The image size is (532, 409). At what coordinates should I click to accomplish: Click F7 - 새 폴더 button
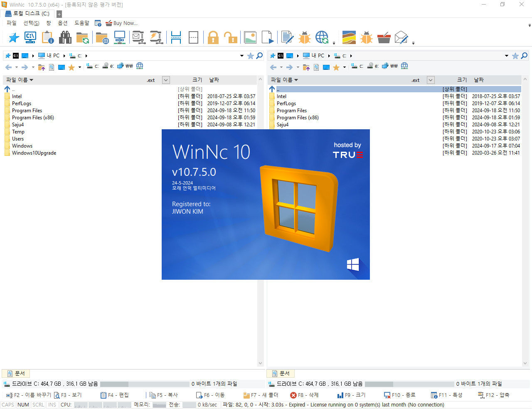(x=261, y=395)
